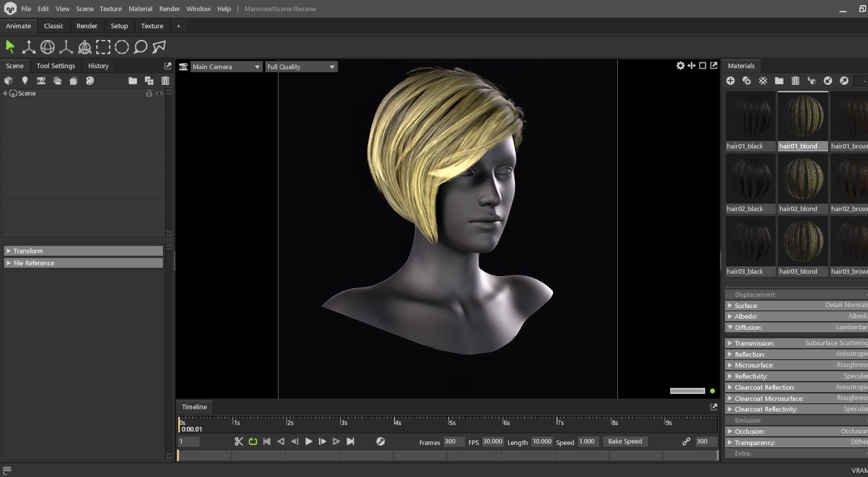Viewport: 868px width, 477px height.
Task: Click the 5s mark on the timeline ruler
Action: tap(449, 422)
